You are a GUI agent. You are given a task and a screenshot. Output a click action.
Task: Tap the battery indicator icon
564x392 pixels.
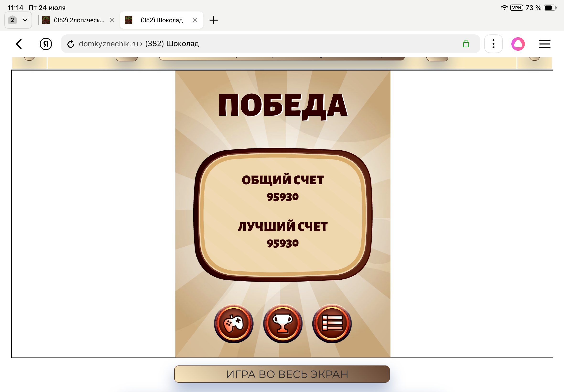(550, 8)
